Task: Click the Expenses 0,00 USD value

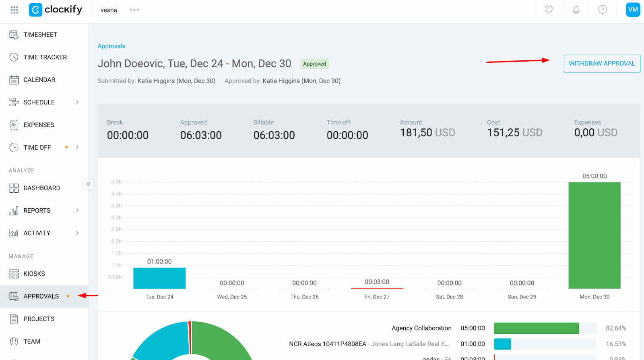Action: pyautogui.click(x=596, y=133)
